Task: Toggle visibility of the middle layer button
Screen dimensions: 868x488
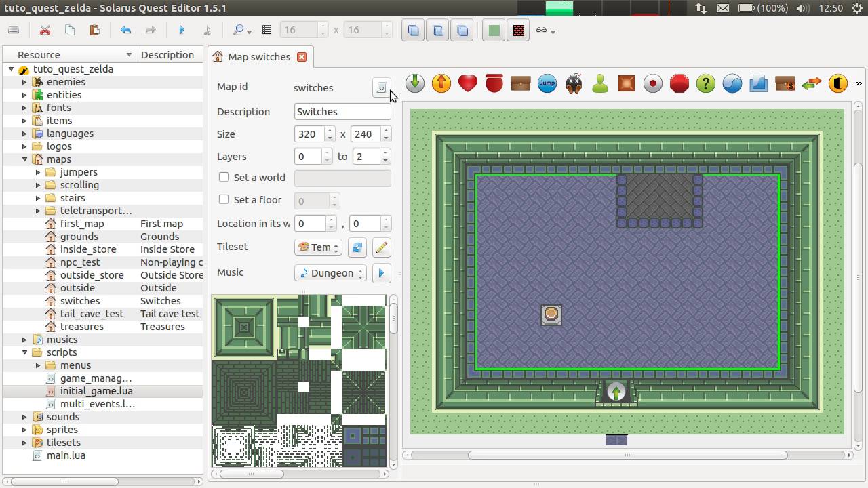Action: click(438, 30)
